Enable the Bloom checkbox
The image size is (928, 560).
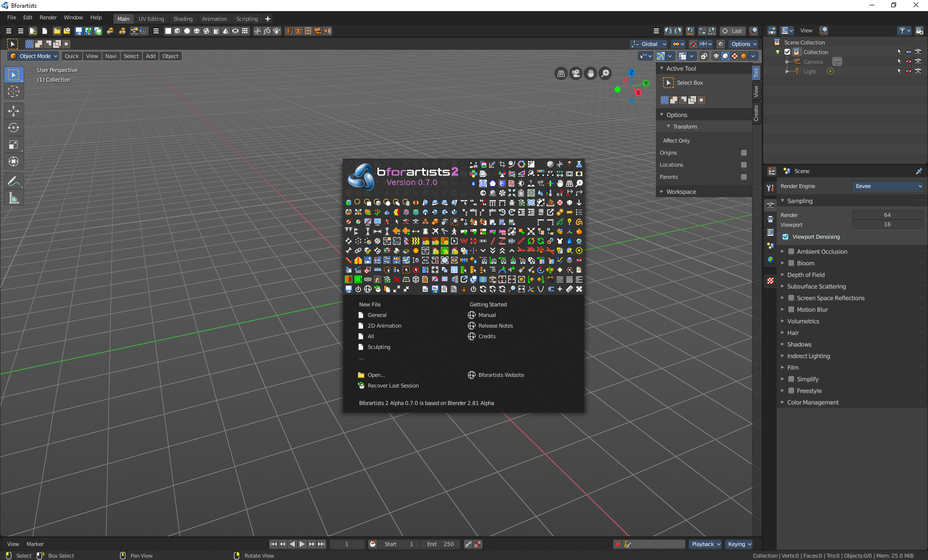click(x=791, y=263)
